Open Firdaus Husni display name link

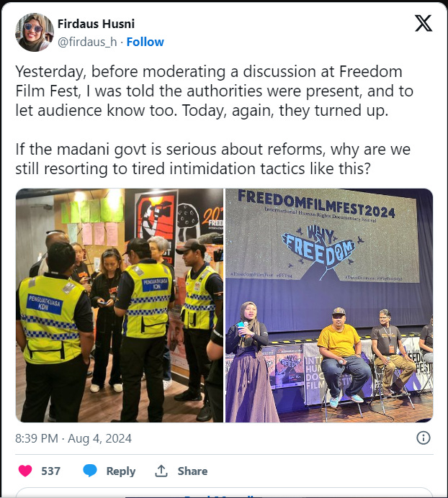[96, 24]
